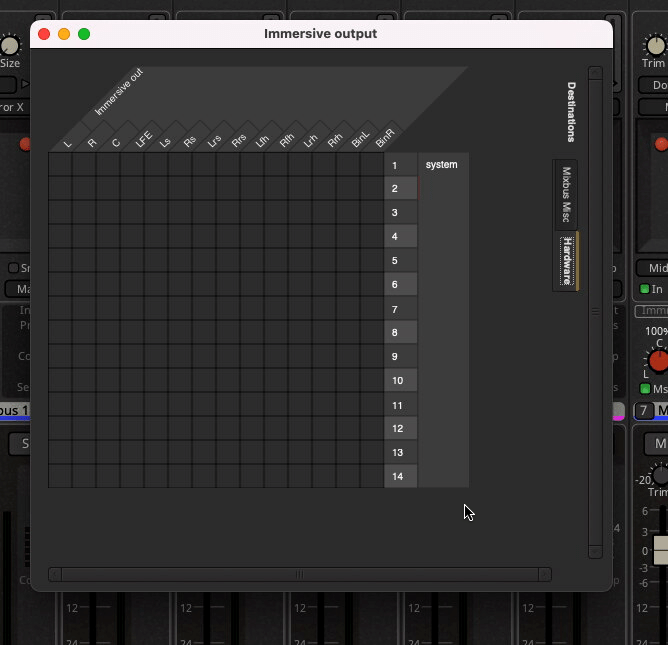The image size is (668, 645).
Task: Click the red pan knob in mixer strip
Action: [x=659, y=361]
